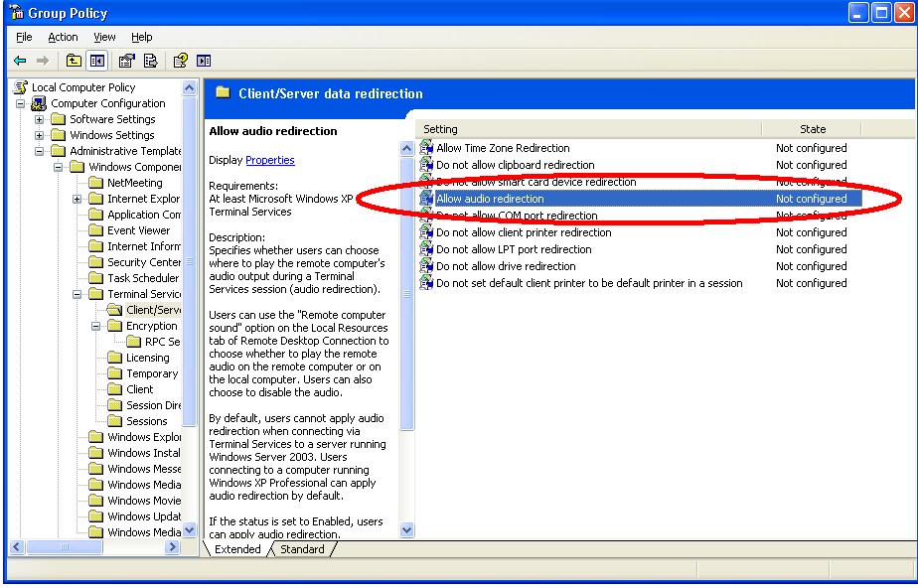Open the Properties link in description pane
Viewport: 918px width, 588px height.
pos(270,160)
